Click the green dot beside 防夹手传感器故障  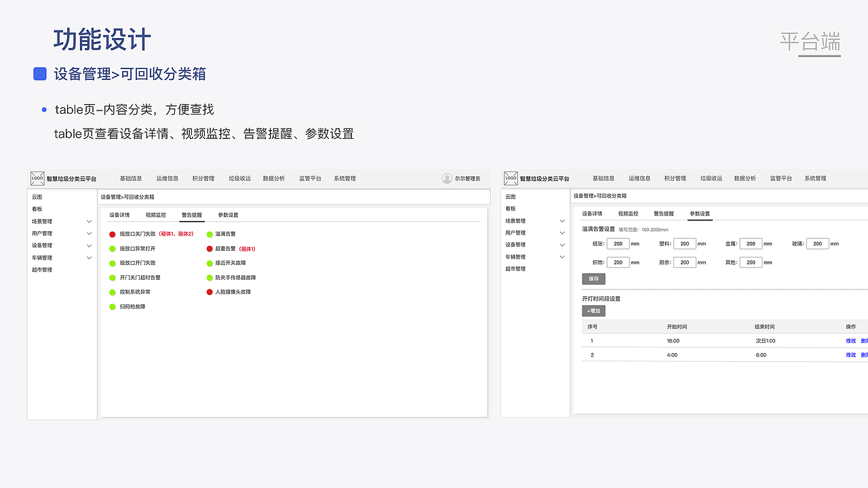[210, 278]
